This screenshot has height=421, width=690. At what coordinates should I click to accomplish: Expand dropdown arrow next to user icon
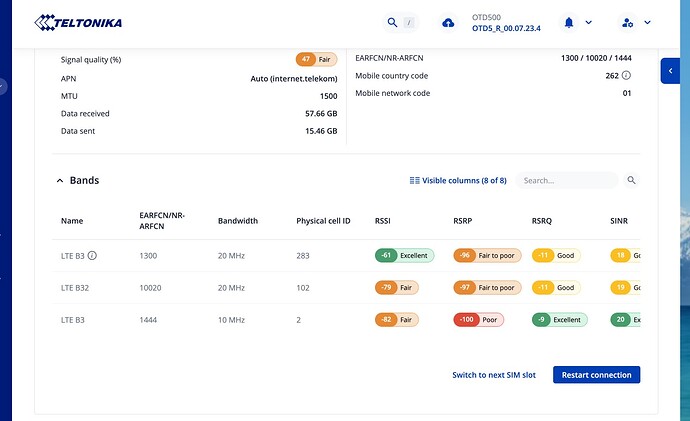pos(647,22)
